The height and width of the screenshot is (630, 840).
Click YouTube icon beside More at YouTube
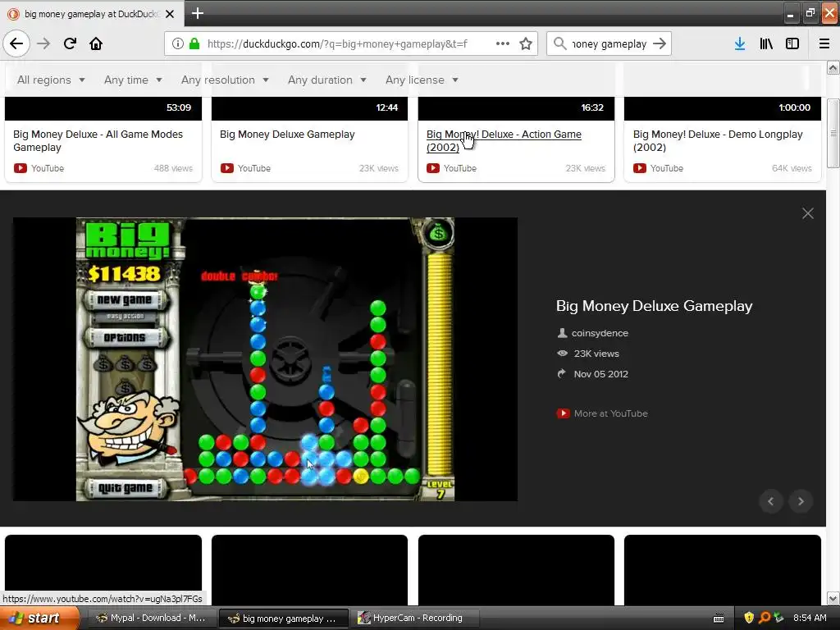[x=563, y=413]
